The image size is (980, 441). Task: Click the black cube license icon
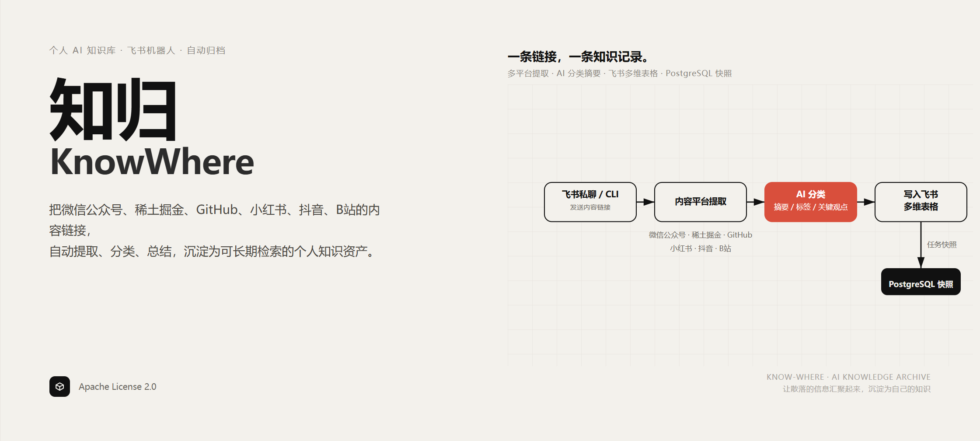59,386
